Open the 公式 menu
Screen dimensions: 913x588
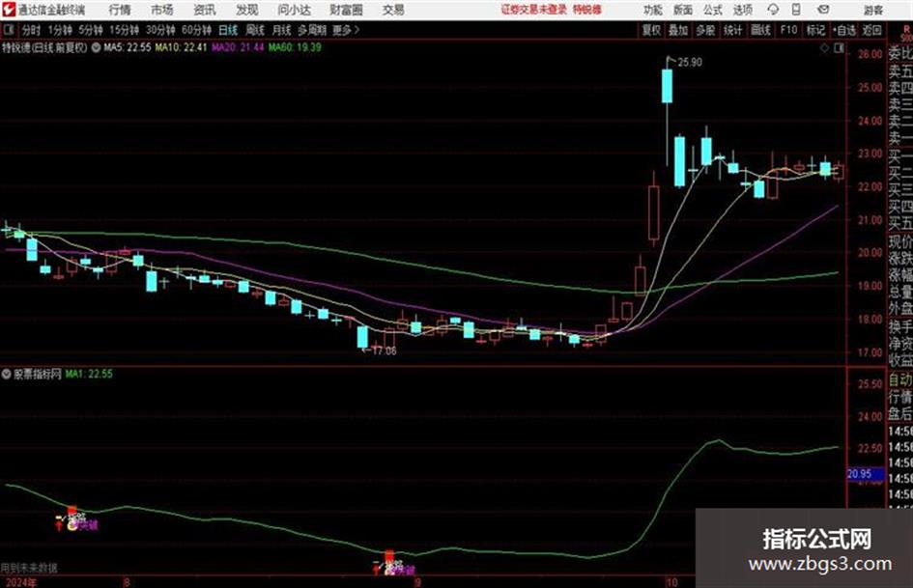(x=713, y=10)
